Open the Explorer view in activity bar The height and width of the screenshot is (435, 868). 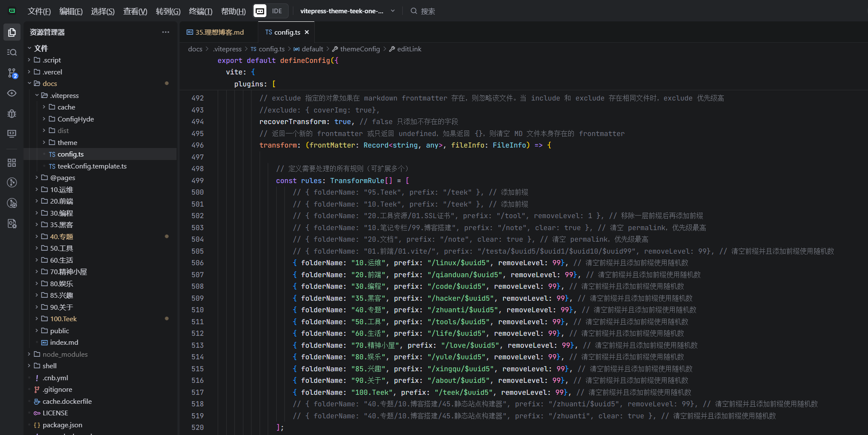[12, 33]
